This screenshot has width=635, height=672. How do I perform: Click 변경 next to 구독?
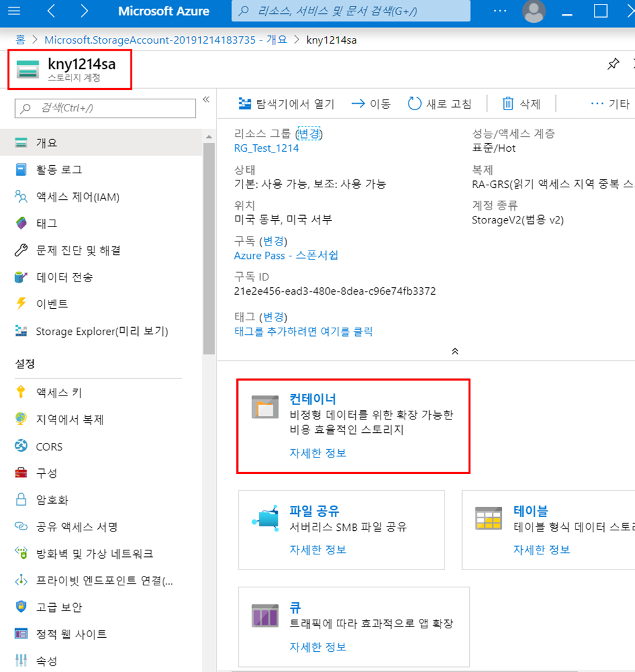click(273, 241)
